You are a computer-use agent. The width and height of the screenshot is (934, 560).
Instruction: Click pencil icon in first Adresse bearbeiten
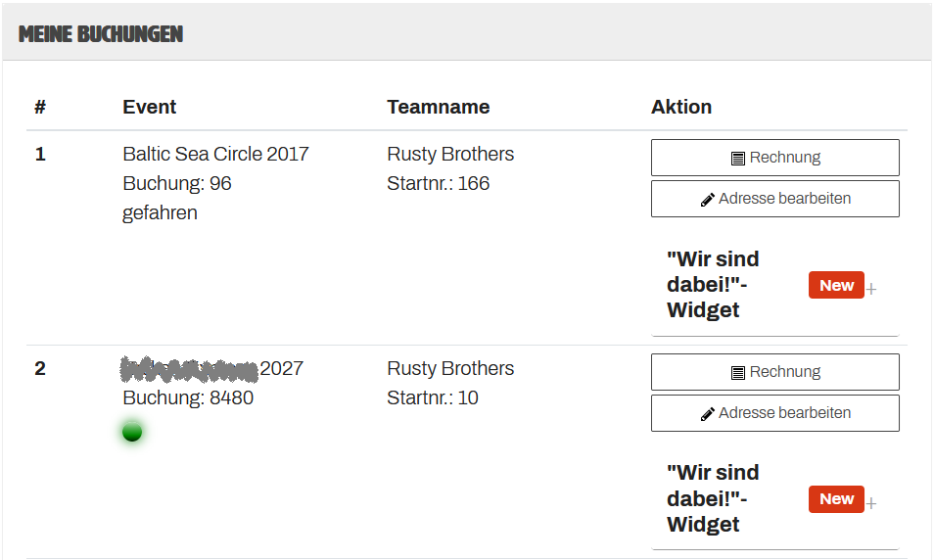click(707, 200)
